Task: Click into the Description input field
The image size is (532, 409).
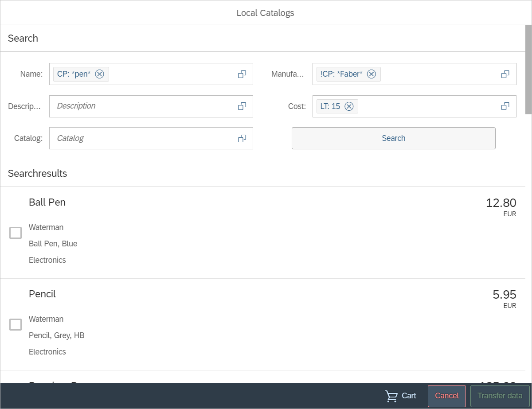Action: [142, 106]
